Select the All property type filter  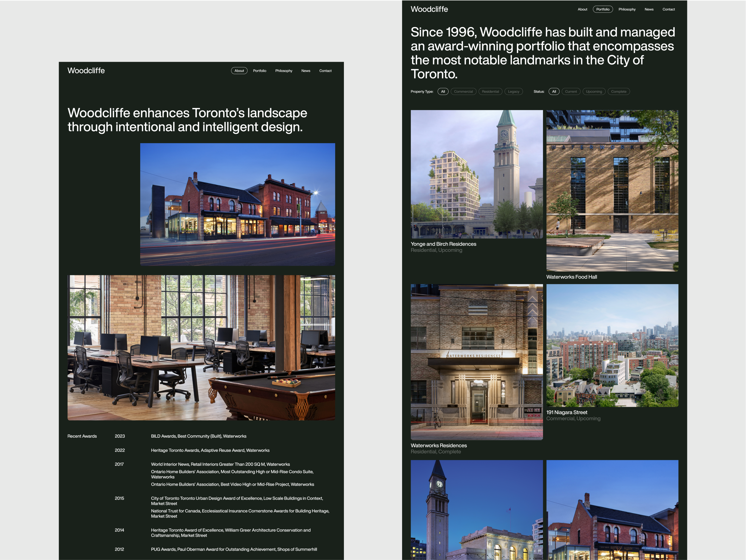pyautogui.click(x=443, y=92)
